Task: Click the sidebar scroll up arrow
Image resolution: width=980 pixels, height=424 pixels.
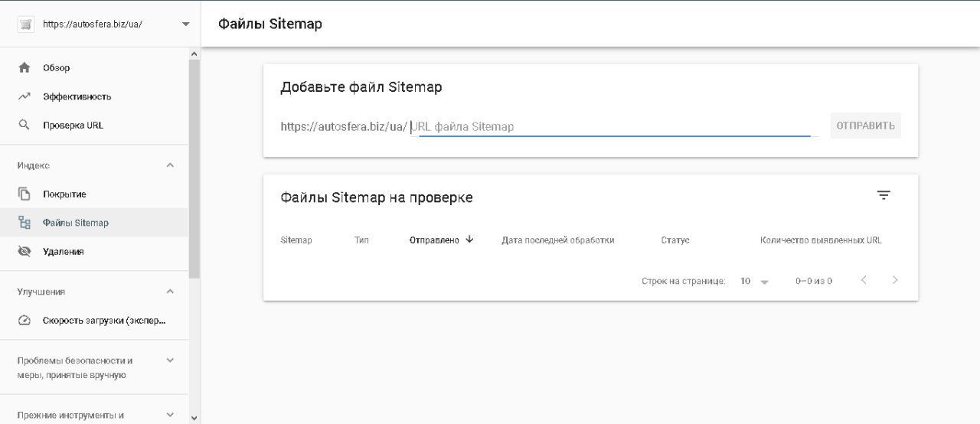Action: pos(194,54)
